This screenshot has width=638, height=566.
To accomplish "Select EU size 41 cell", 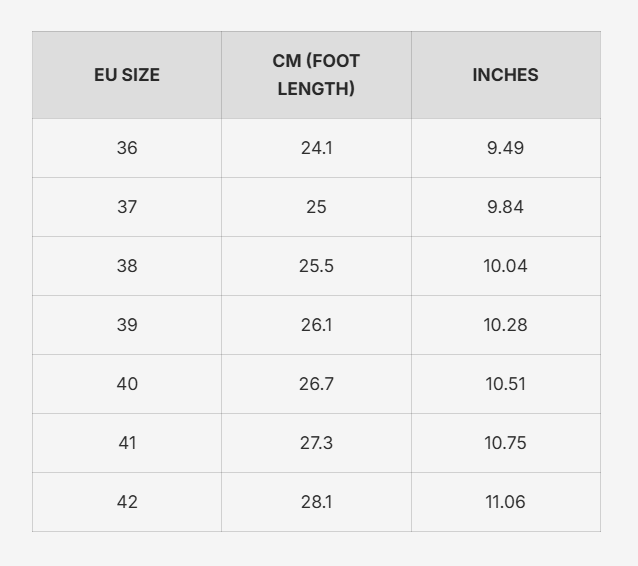I will tap(127, 443).
